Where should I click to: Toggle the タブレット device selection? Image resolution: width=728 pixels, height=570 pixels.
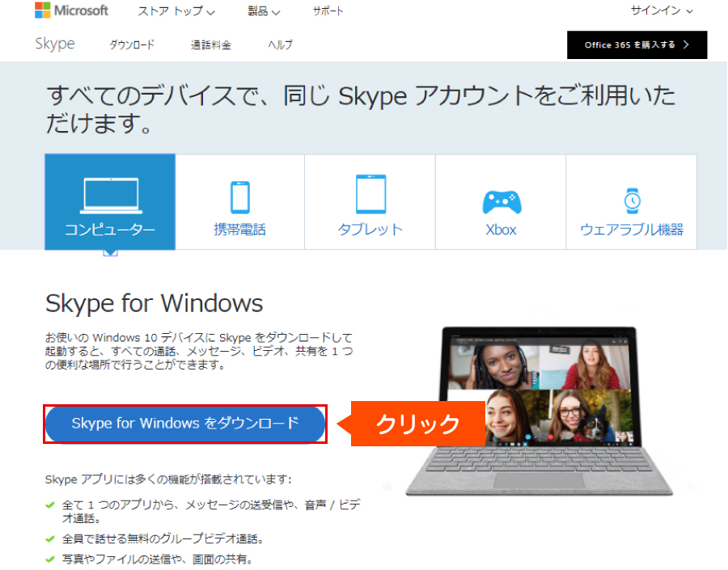(x=370, y=202)
